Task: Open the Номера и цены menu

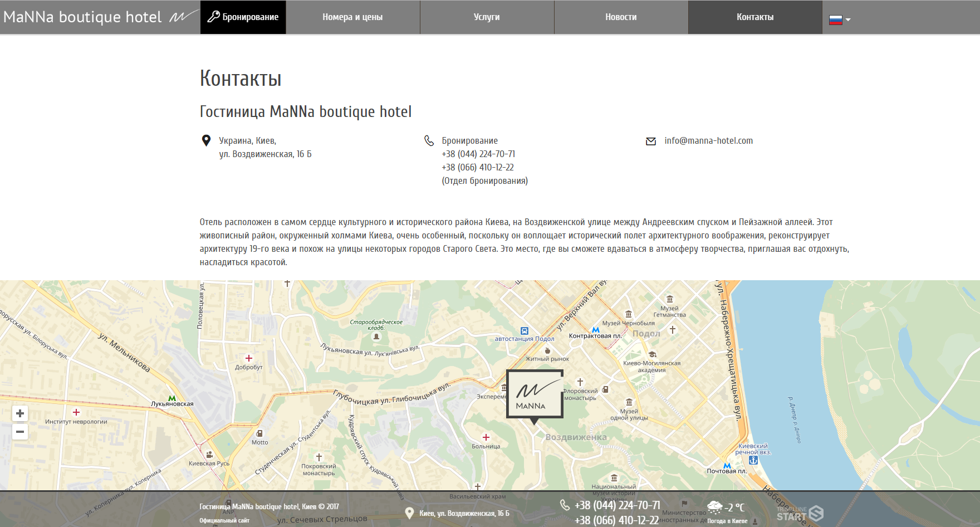Action: click(x=352, y=17)
